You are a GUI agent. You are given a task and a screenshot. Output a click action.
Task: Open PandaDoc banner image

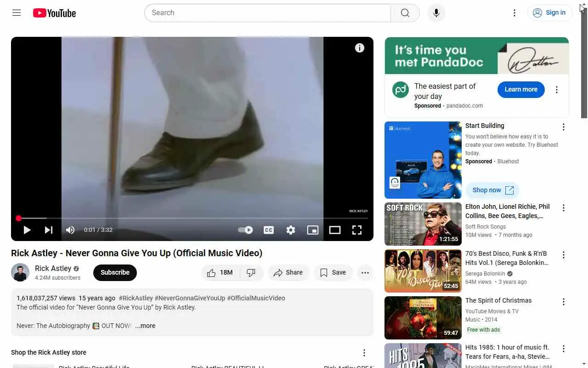(477, 56)
